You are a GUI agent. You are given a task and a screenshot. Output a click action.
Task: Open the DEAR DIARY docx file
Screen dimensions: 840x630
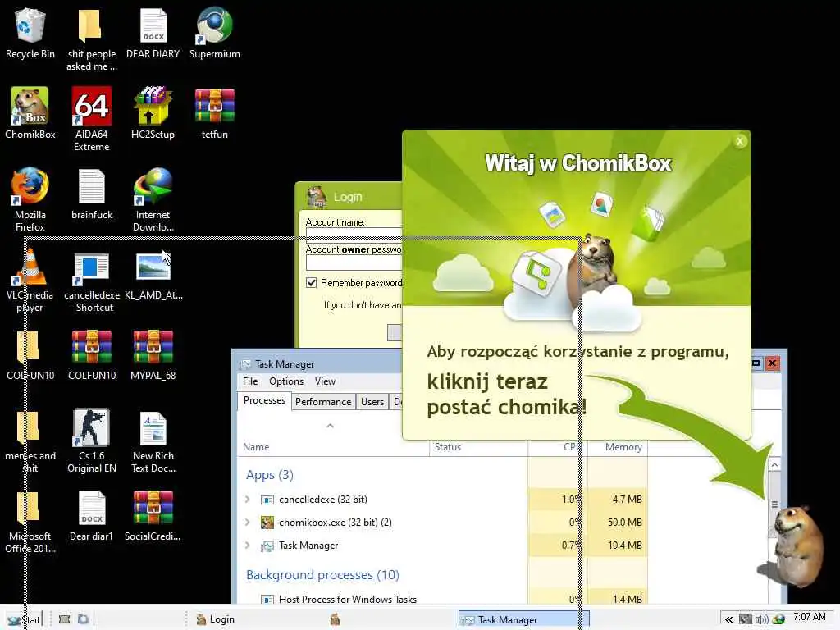tap(153, 33)
